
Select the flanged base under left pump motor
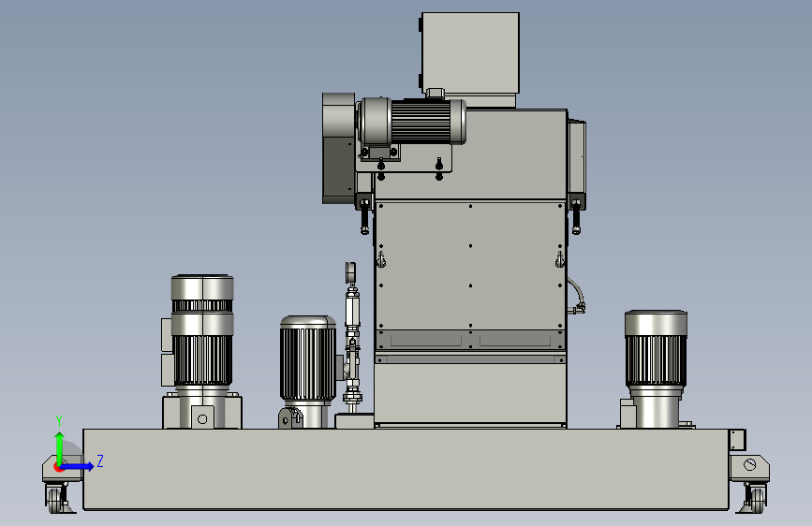tap(202, 412)
